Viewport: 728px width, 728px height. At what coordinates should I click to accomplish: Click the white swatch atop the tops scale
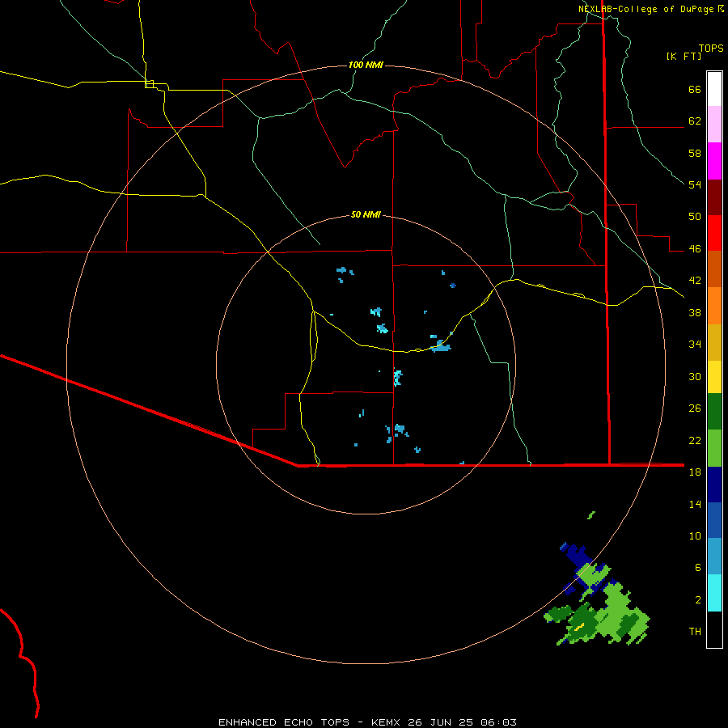pyautogui.click(x=714, y=89)
